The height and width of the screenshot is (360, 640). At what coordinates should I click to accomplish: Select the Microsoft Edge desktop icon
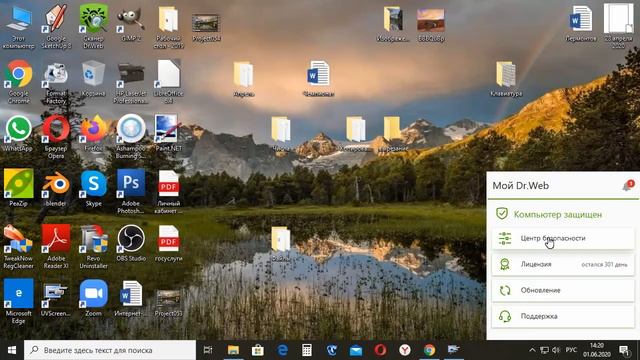tap(18, 301)
